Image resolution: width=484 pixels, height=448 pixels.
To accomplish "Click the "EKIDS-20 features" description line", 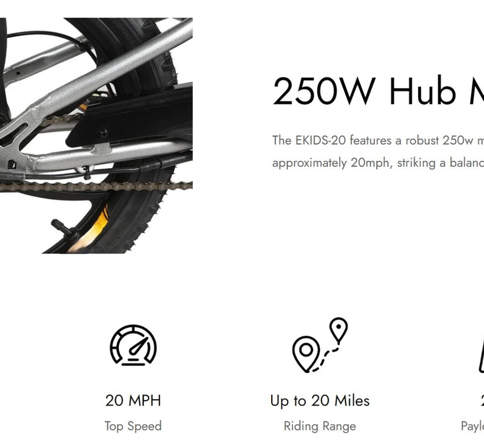I will [378, 140].
